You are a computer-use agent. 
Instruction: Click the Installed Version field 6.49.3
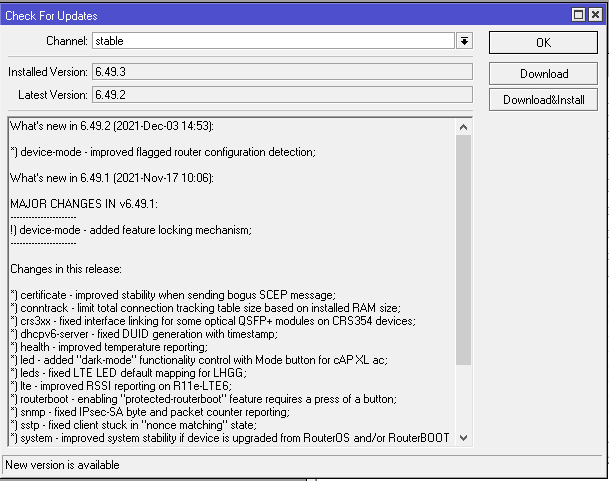click(282, 72)
